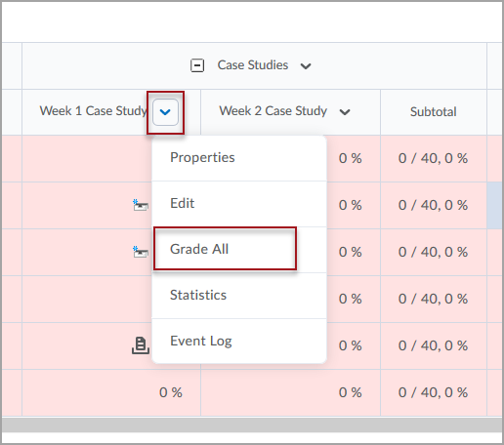The width and height of the screenshot is (504, 445).
Task: Select Grade All from the menu
Action: (x=239, y=250)
